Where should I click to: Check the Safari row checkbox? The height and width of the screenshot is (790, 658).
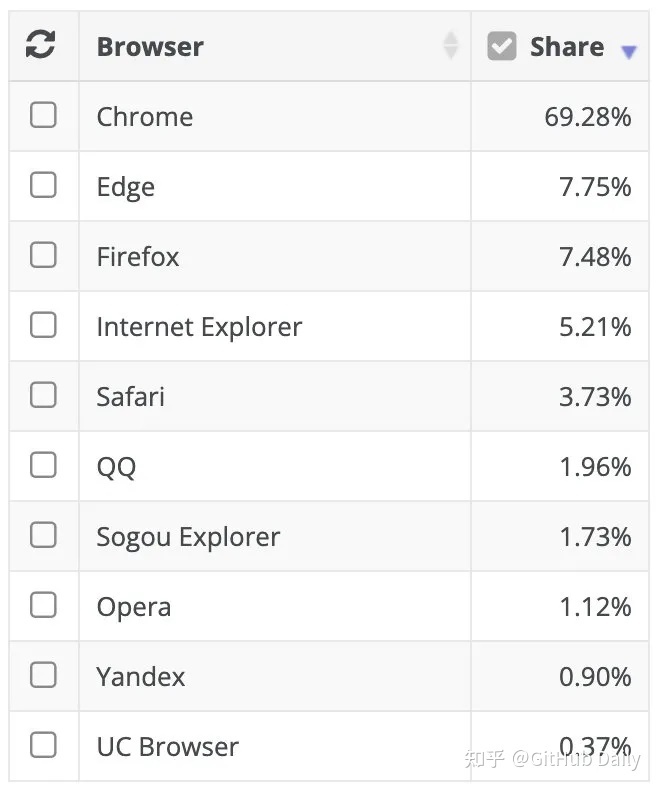(x=43, y=395)
